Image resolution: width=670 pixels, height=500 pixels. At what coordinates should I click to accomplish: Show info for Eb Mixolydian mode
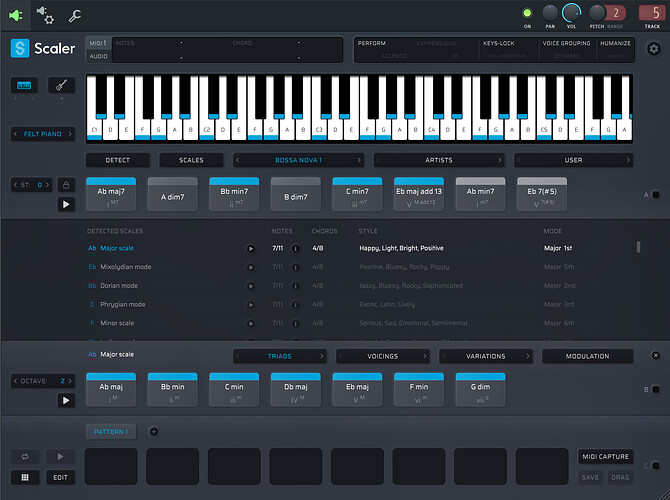[295, 267]
